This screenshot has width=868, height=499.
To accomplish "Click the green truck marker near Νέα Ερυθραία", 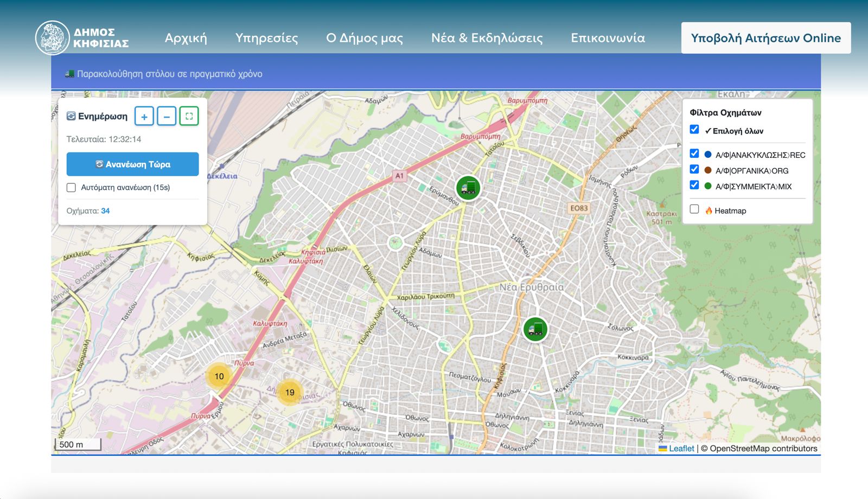I will point(535,329).
